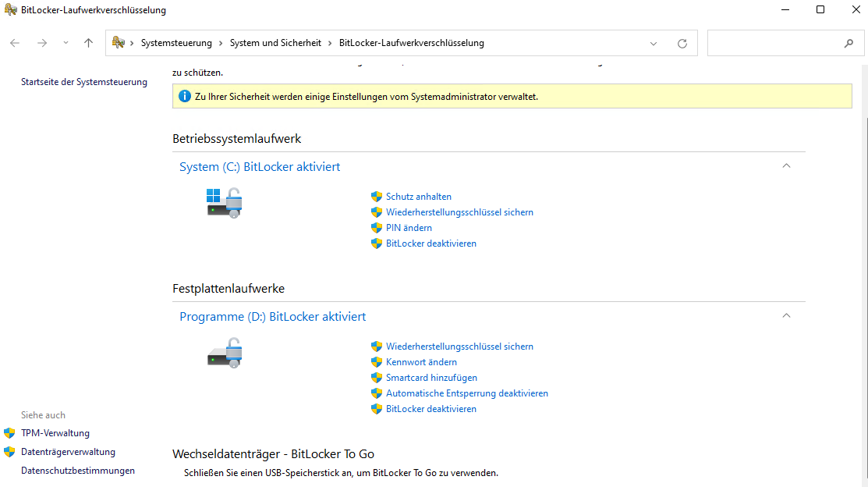Click shield icon beside C: BitLocker deaktivieren
Image resolution: width=868 pixels, height=487 pixels.
377,243
